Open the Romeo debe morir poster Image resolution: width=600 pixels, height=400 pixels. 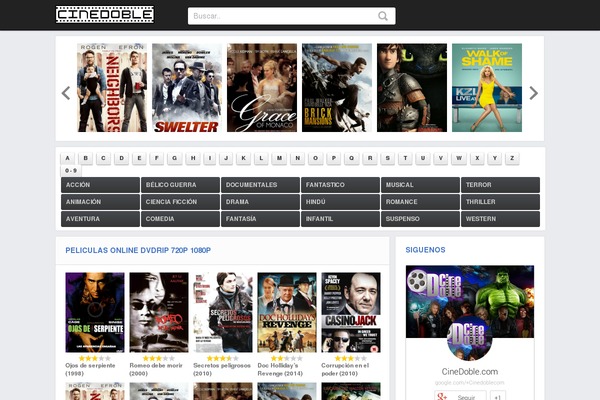(x=159, y=312)
